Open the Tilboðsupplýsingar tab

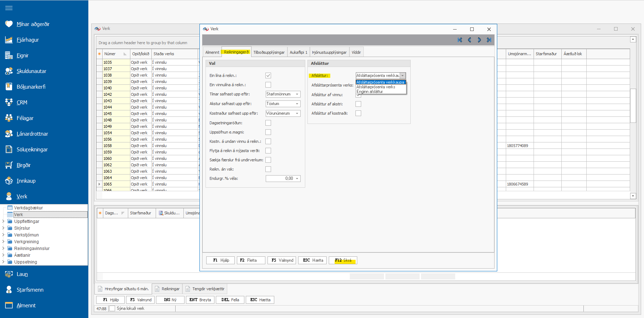tap(269, 52)
